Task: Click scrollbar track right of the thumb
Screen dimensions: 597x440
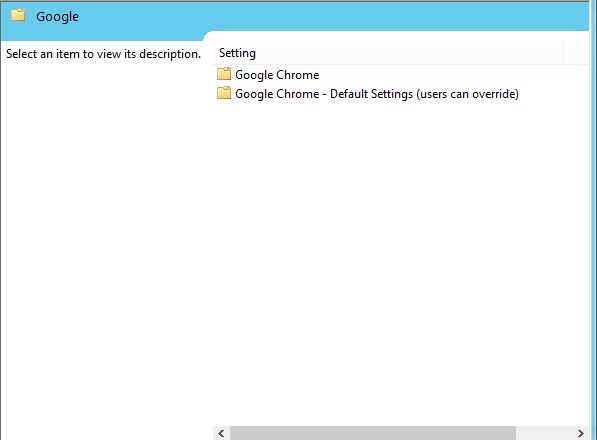Action: (544, 433)
